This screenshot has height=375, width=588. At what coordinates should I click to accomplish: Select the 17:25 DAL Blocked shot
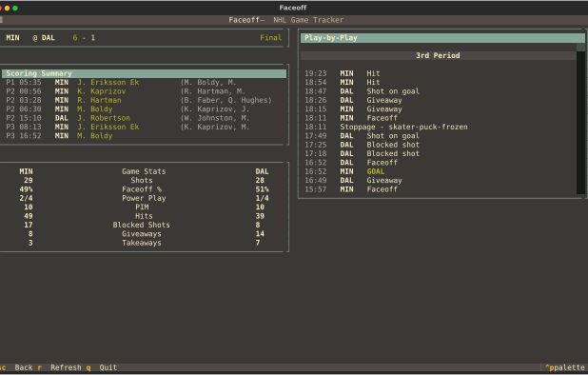pyautogui.click(x=439, y=145)
